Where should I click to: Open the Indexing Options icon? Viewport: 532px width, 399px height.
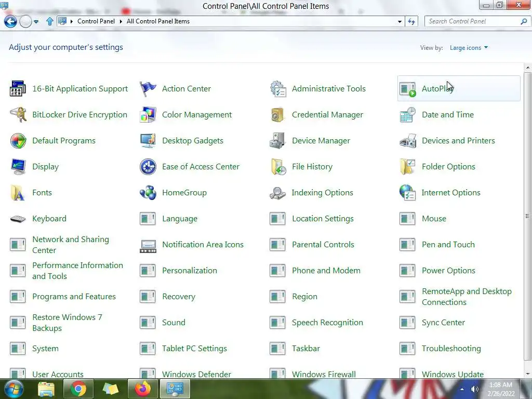point(277,193)
